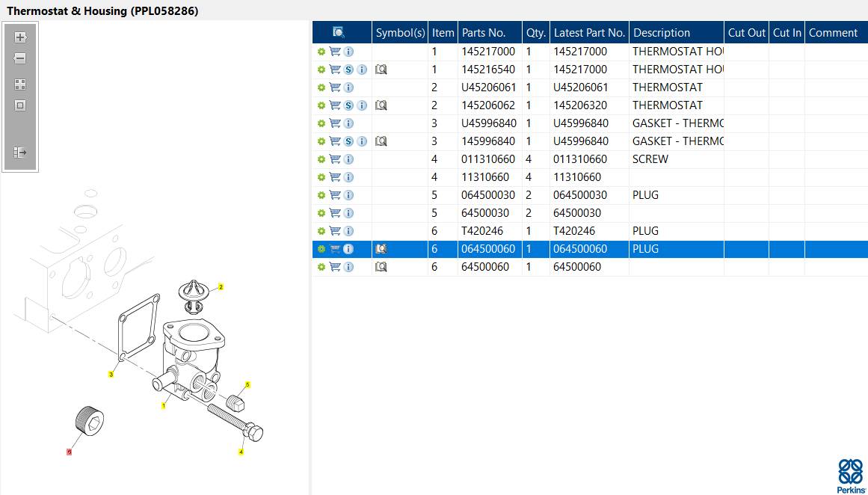Click the Latest Part No. column header
Image resolution: width=868 pixels, height=495 pixels.
point(589,33)
